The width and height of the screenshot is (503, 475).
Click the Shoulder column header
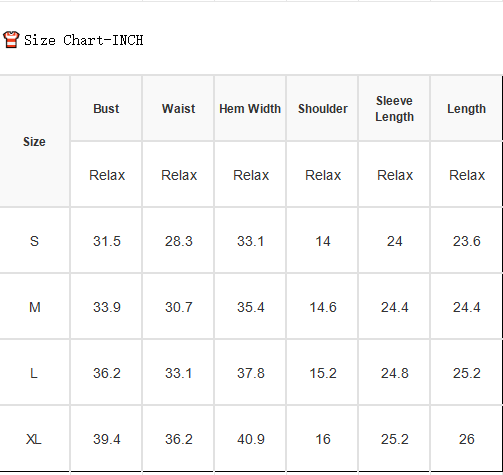pos(323,109)
